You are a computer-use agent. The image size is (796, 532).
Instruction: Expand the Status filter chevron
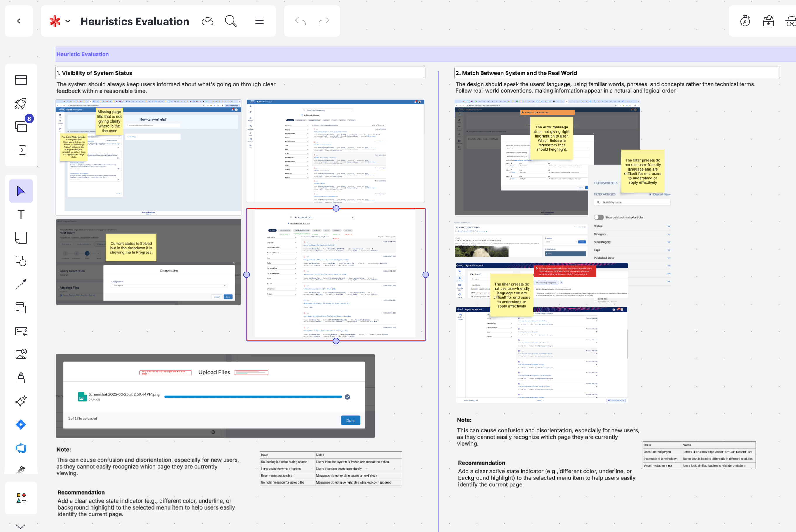click(669, 226)
